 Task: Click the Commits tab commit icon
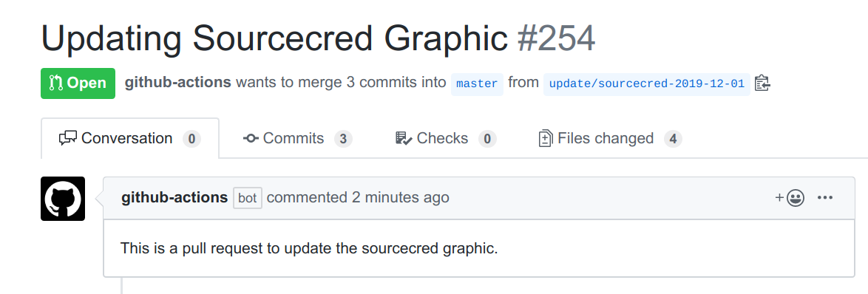click(251, 138)
